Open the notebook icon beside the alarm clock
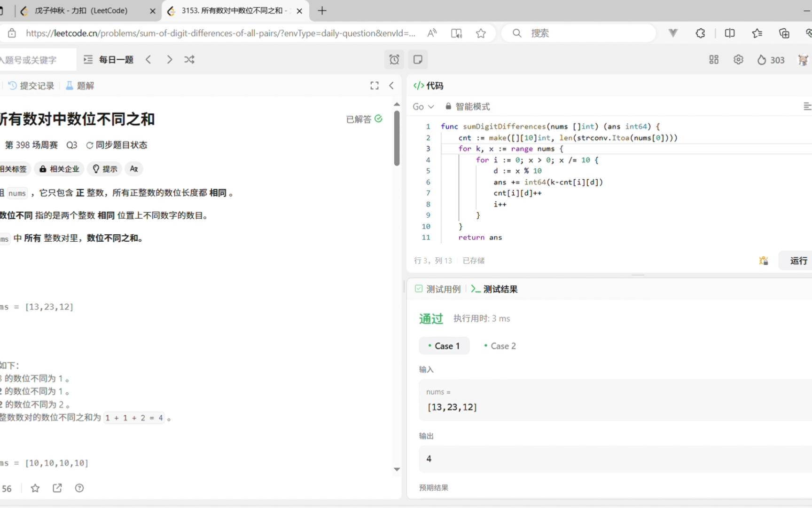This screenshot has width=812, height=508. point(418,60)
